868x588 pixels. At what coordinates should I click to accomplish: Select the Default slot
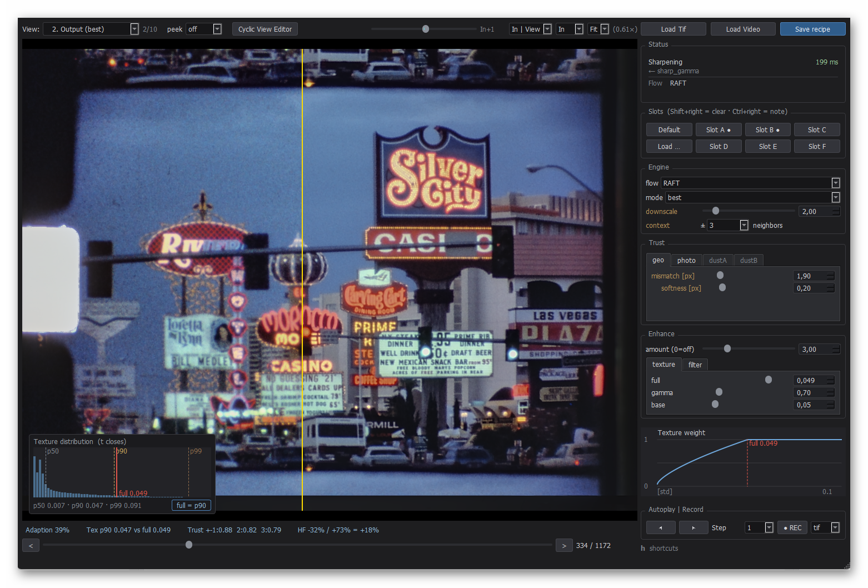669,129
